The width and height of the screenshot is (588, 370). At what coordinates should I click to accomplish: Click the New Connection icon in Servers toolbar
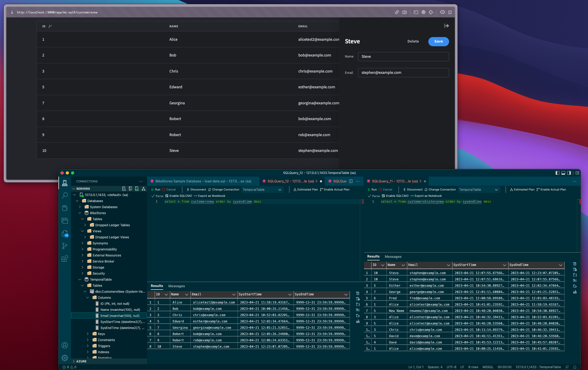click(x=124, y=188)
